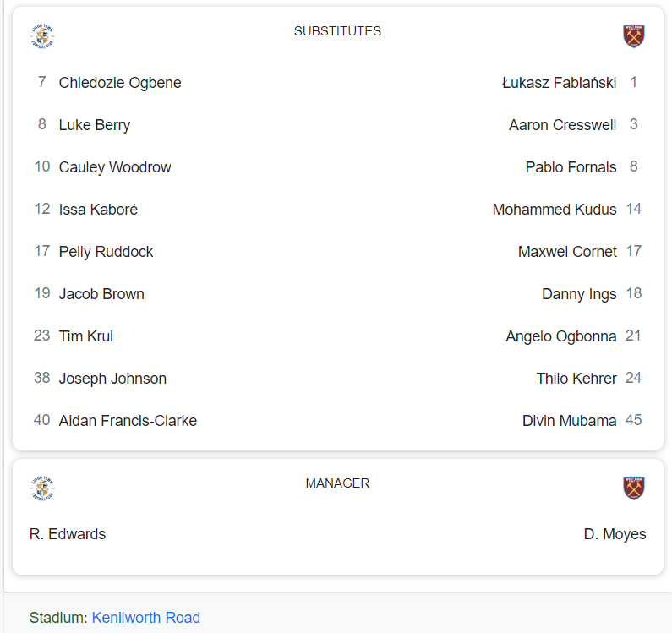The height and width of the screenshot is (633, 672).
Task: Select Pelly Ruddock from the list
Action: [x=106, y=252]
